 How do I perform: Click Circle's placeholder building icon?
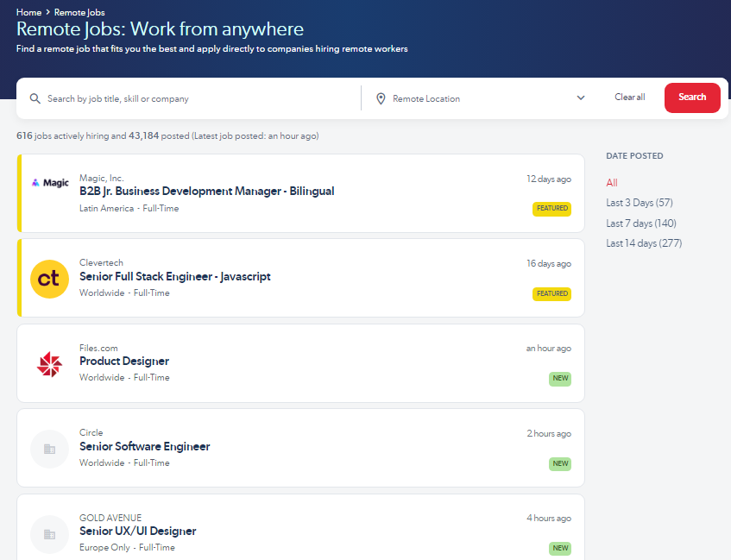49,449
